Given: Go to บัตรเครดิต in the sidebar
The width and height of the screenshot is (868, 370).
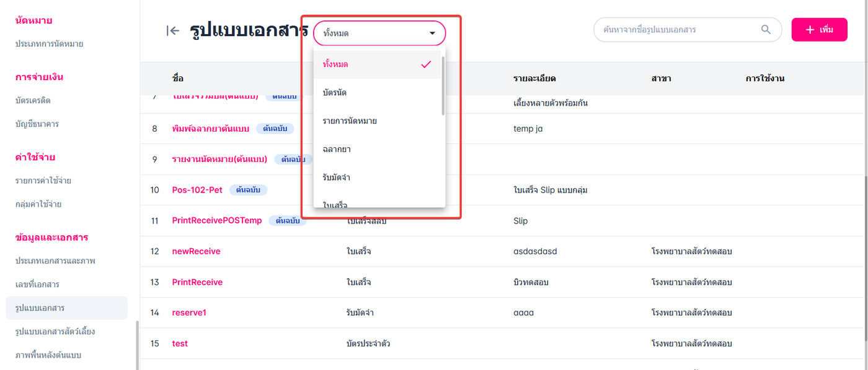Looking at the screenshot, I should pyautogui.click(x=33, y=101).
